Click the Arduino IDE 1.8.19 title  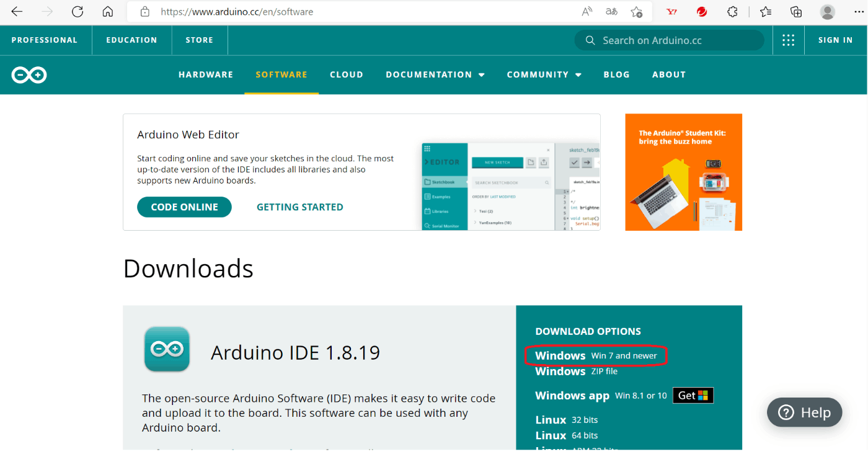pos(295,352)
